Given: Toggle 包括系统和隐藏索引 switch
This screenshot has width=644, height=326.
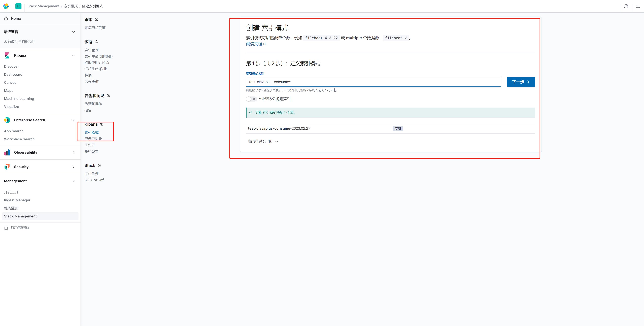Looking at the screenshot, I should coord(251,99).
